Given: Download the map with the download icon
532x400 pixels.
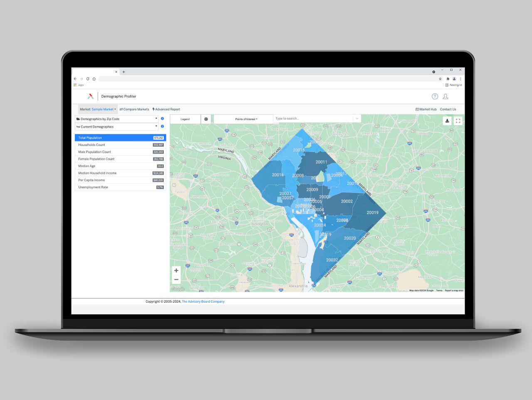Looking at the screenshot, I should click(x=447, y=121).
